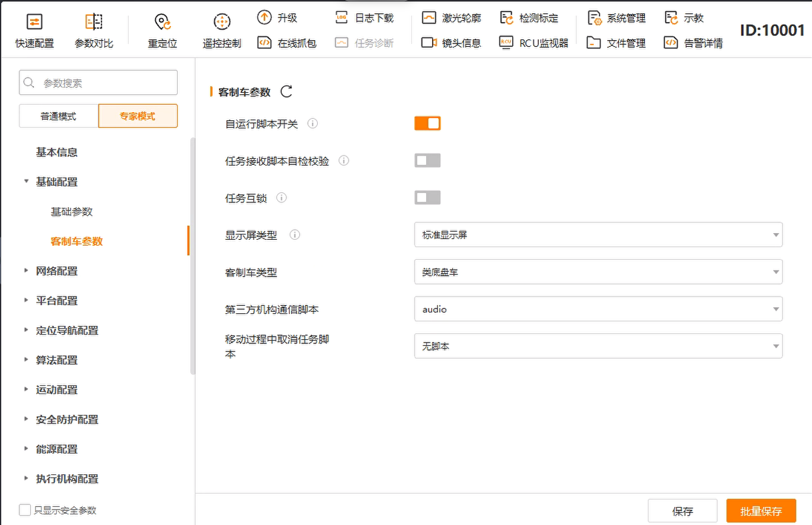The height and width of the screenshot is (525, 812).
Task: Expand the 安全防护配置 tree node
Action: point(26,419)
